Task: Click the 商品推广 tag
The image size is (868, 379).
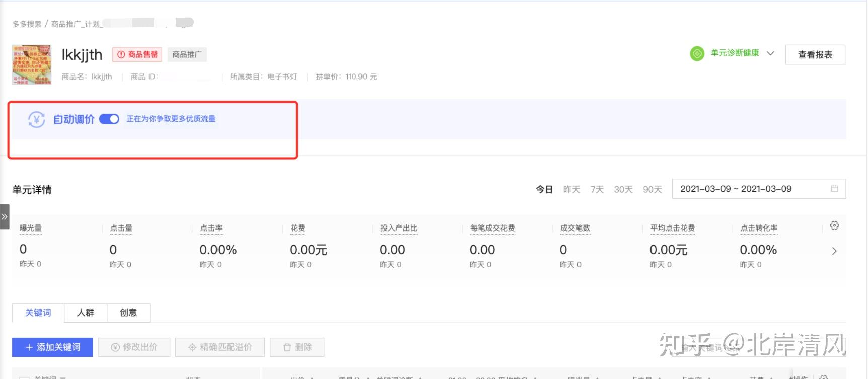Action: pos(187,54)
